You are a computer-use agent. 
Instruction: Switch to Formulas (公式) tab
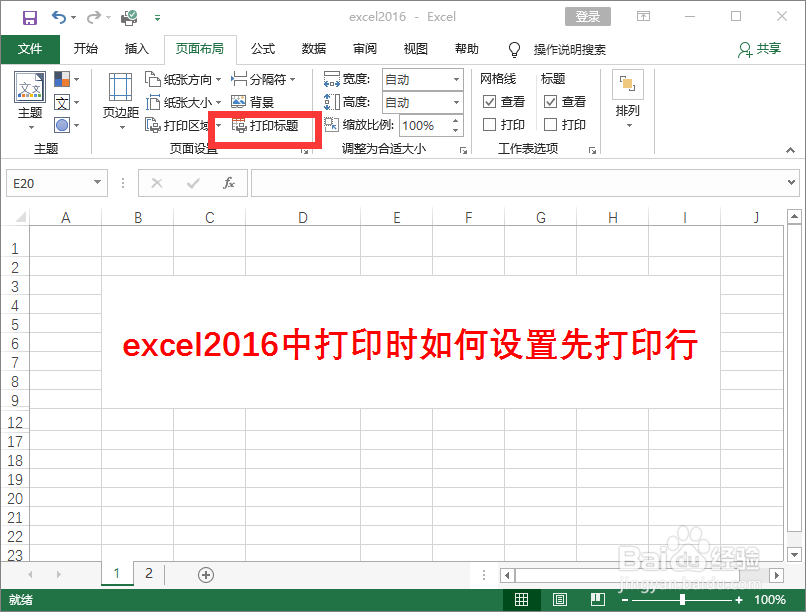pos(263,49)
